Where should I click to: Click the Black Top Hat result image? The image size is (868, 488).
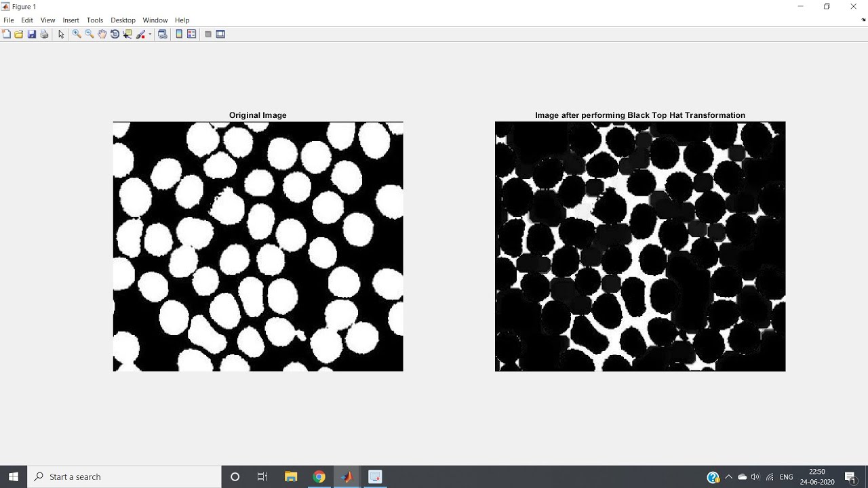pos(640,247)
